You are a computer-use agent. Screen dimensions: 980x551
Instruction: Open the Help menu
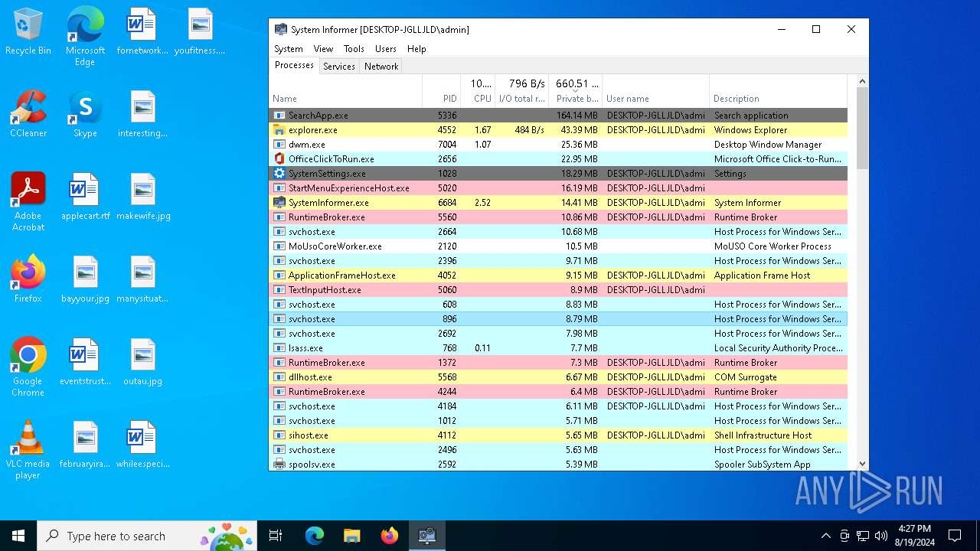pyautogui.click(x=416, y=49)
